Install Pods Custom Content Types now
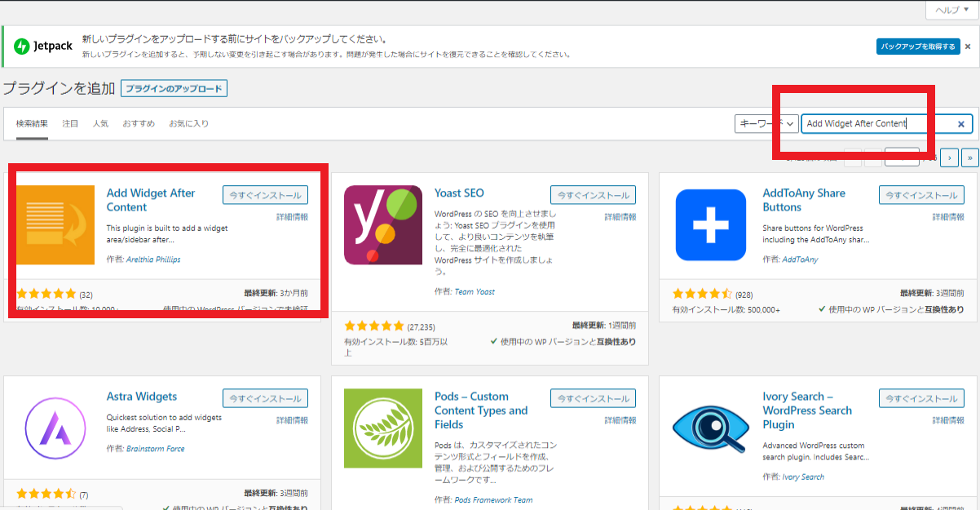The height and width of the screenshot is (510, 980). click(593, 398)
